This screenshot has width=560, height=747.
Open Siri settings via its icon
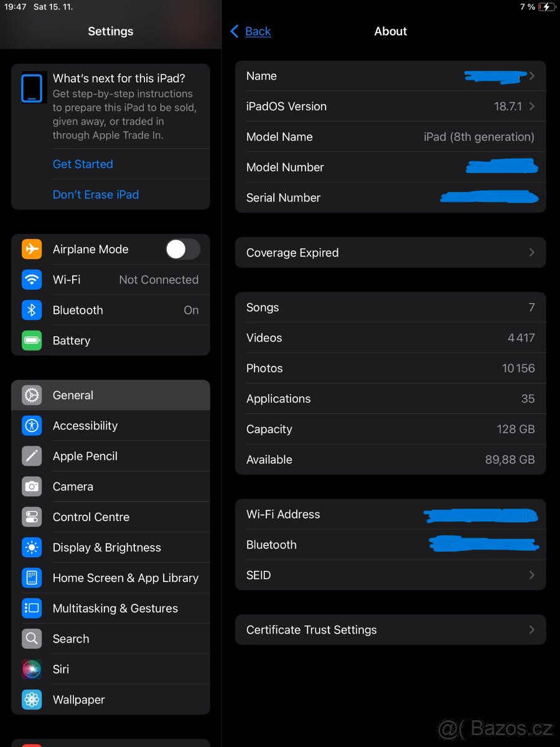[32, 669]
